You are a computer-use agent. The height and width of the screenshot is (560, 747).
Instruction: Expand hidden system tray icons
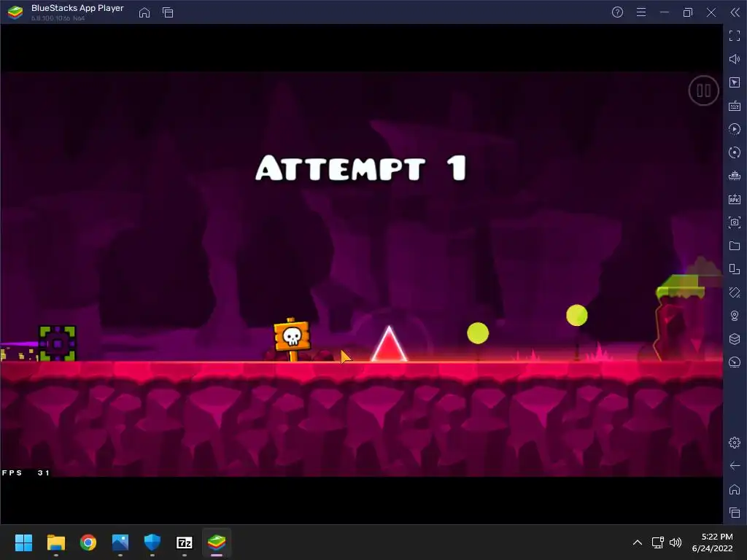(x=638, y=542)
